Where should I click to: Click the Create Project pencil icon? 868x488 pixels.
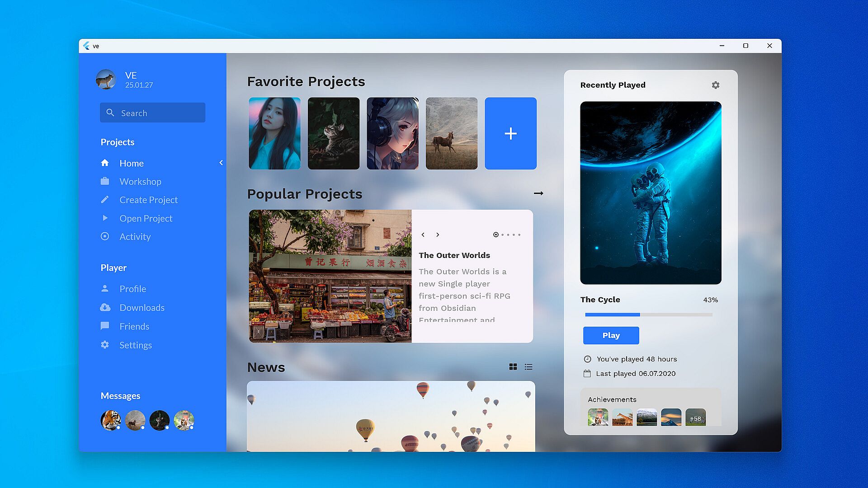[x=105, y=200]
